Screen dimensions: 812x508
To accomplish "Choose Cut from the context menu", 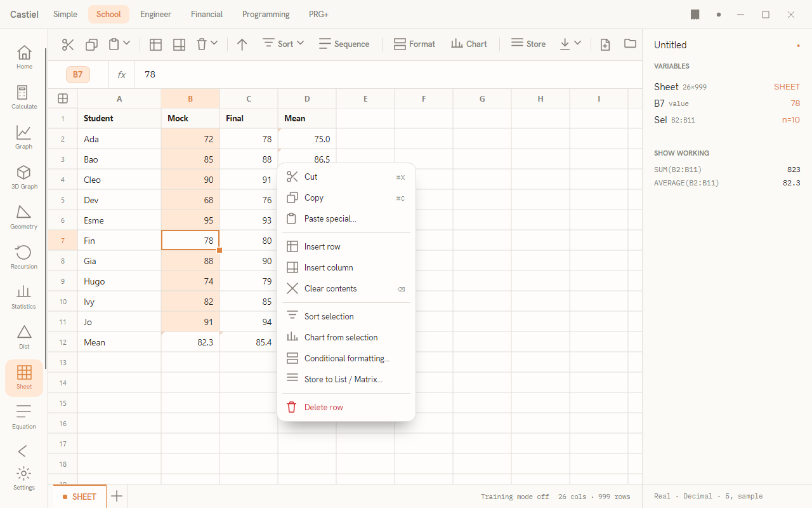I will [346, 177].
